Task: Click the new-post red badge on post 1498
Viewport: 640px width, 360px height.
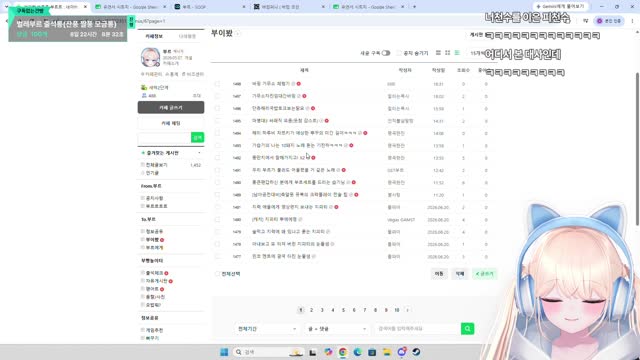Action: 299,84
